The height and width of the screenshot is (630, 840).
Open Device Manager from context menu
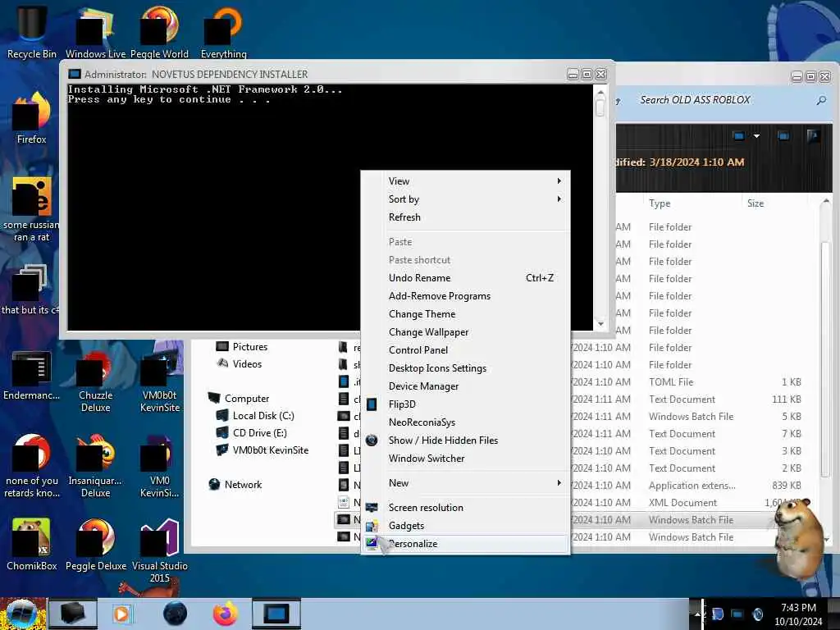(x=465, y=386)
